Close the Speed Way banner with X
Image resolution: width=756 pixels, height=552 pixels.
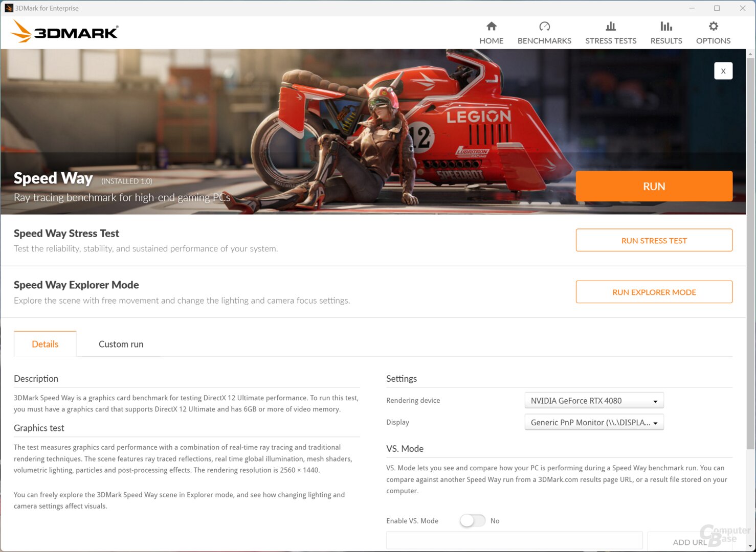pos(723,71)
